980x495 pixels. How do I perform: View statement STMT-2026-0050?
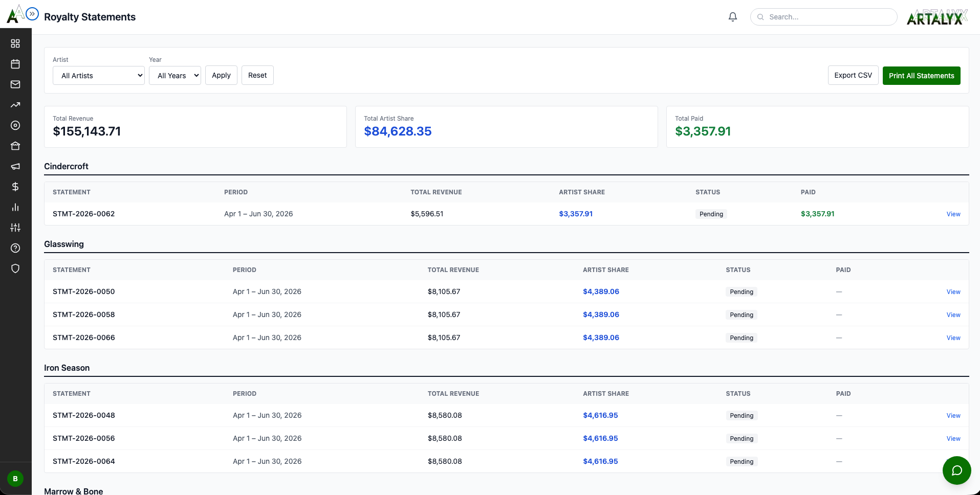click(x=953, y=292)
